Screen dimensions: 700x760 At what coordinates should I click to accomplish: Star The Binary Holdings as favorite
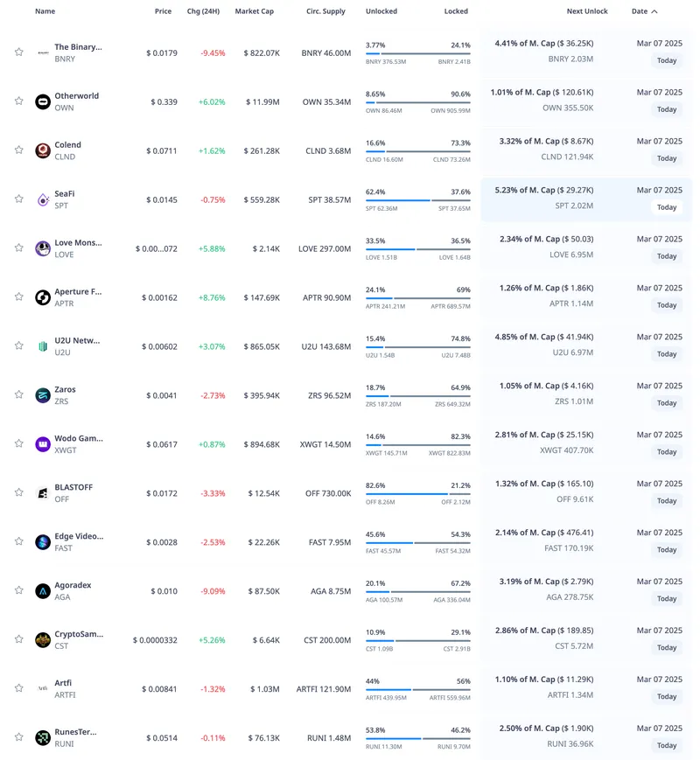[x=18, y=52]
